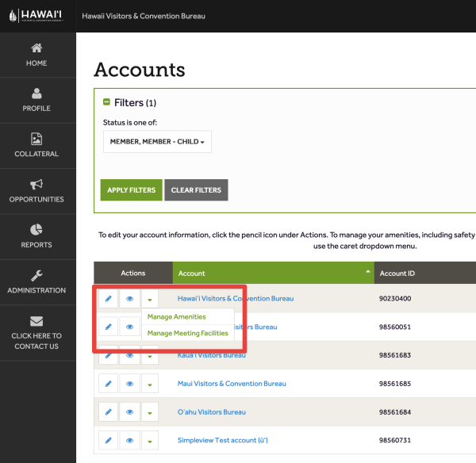
Task: Open the Status filter dropdown
Action: pyautogui.click(x=157, y=142)
